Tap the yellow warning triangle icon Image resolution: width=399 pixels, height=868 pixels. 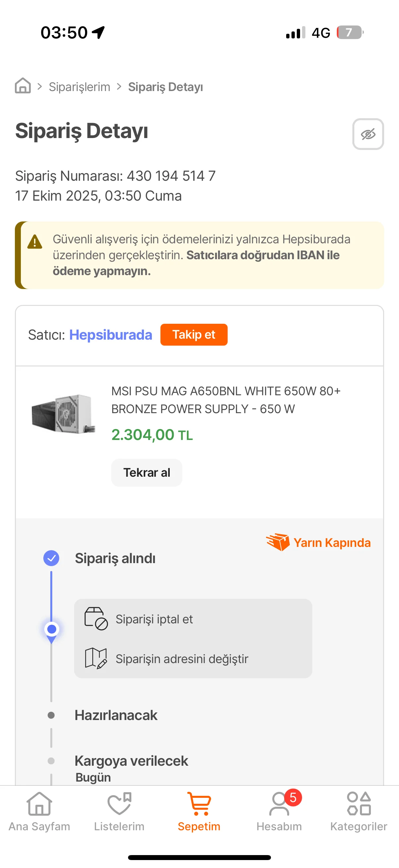[x=35, y=242]
